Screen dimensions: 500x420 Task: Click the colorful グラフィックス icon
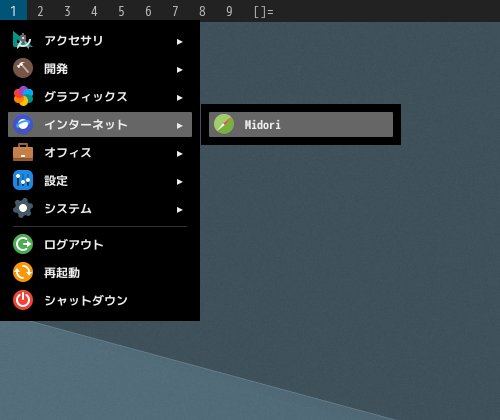(23, 96)
